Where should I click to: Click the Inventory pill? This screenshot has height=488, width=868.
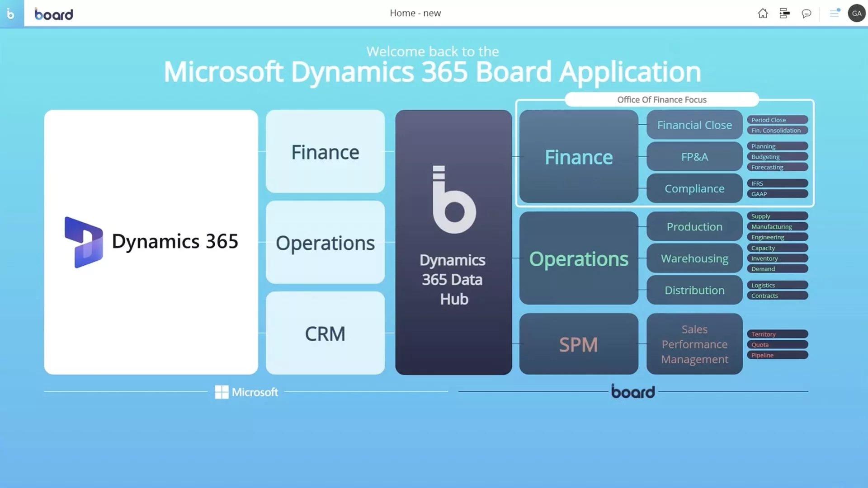[777, 258]
